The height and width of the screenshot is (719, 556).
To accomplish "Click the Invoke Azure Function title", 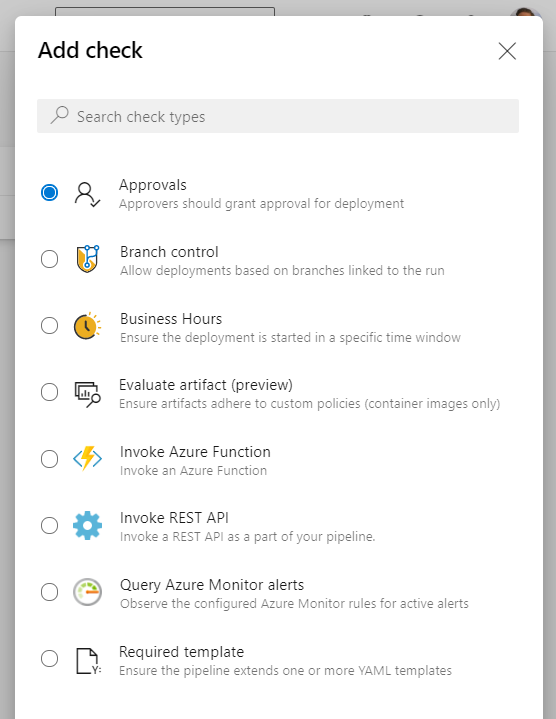I will [195, 452].
